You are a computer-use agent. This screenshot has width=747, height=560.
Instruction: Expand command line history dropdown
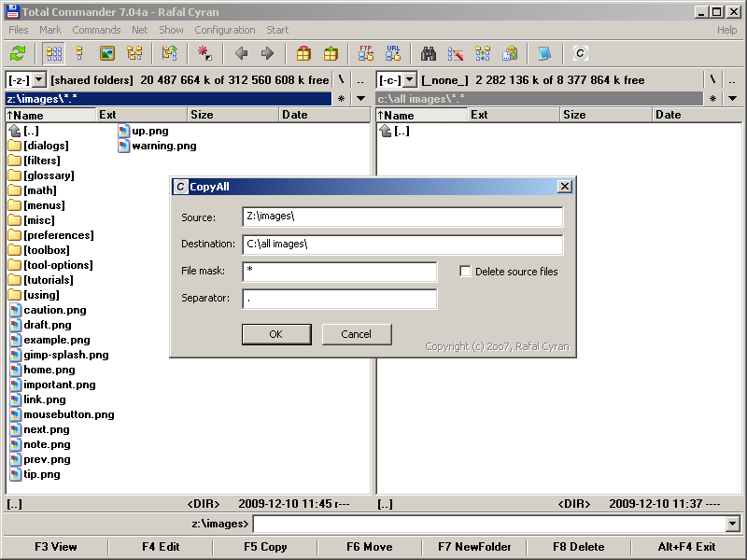[x=733, y=524]
